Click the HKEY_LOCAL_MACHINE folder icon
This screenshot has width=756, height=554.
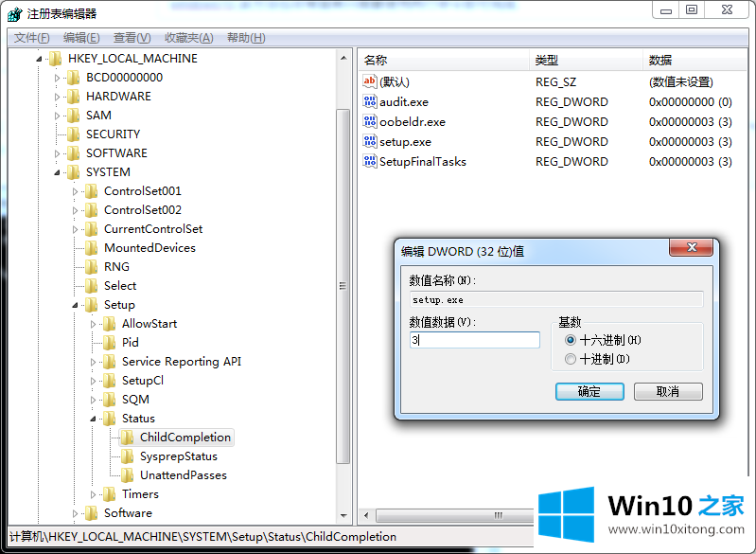[x=56, y=58]
